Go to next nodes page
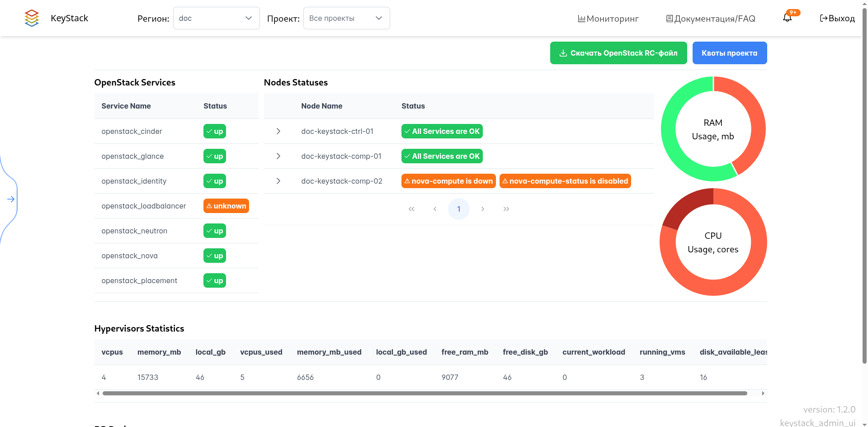The image size is (868, 427). [482, 209]
